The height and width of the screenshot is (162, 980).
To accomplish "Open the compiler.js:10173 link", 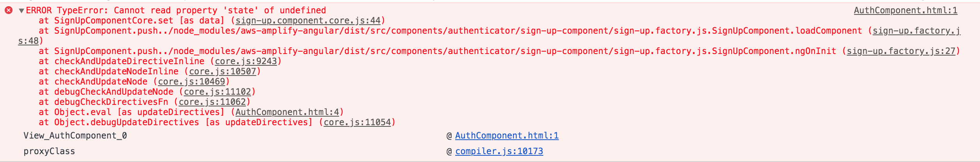I will (499, 151).
